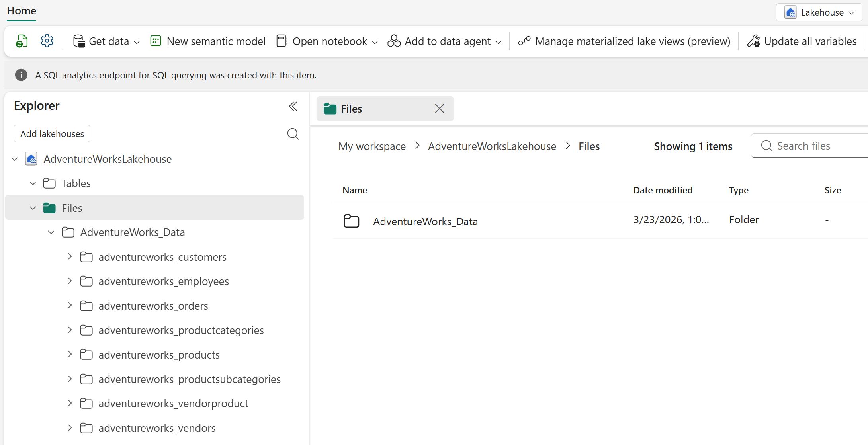The image size is (868, 445).
Task: Click the New semantic model icon
Action: click(x=156, y=41)
